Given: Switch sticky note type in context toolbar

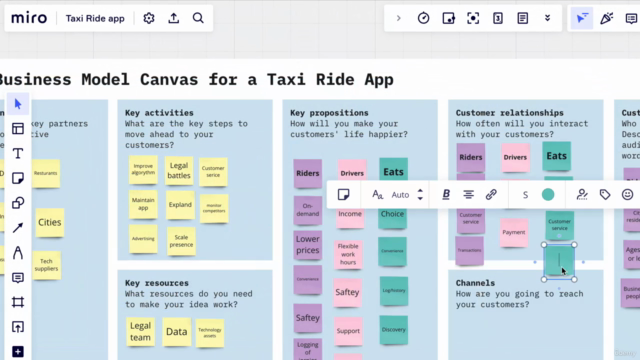Looking at the screenshot, I should point(344,195).
